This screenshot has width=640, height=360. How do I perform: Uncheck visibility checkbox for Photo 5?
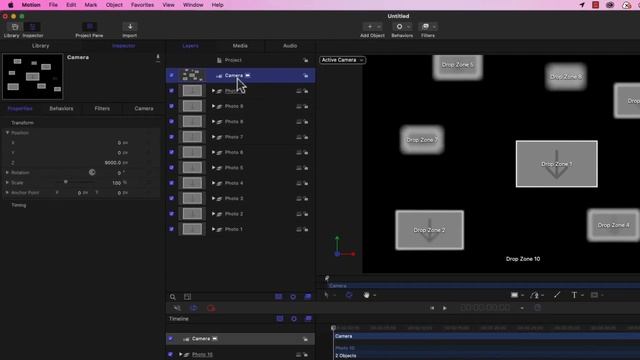pyautogui.click(x=171, y=168)
